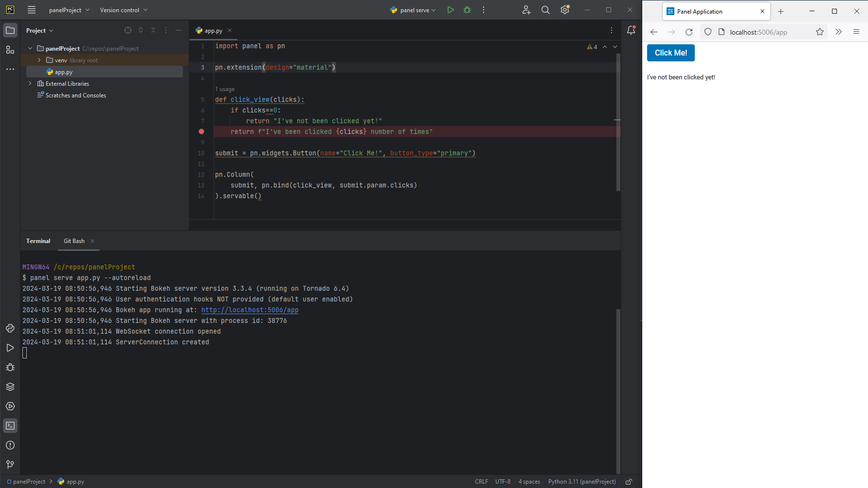The height and width of the screenshot is (488, 868).
Task: Open the Project view dropdown
Action: (39, 30)
